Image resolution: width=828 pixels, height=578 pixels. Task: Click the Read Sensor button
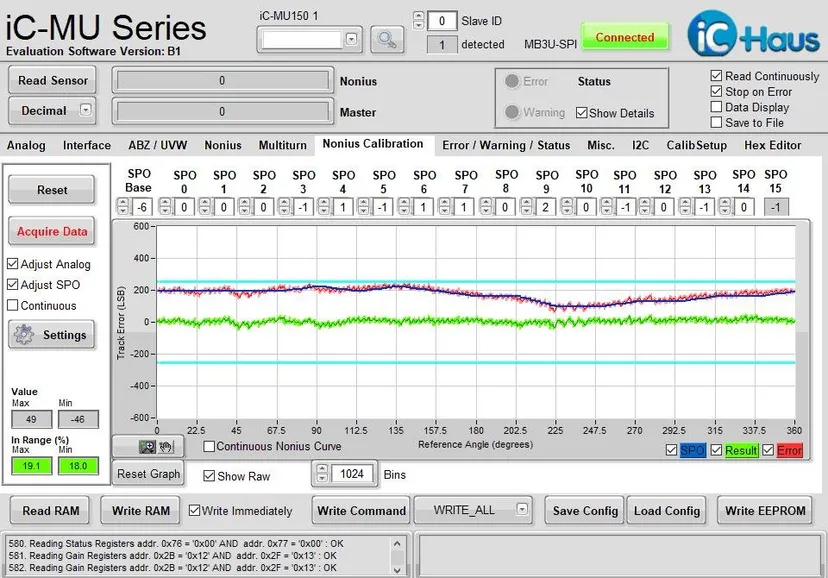pos(52,80)
